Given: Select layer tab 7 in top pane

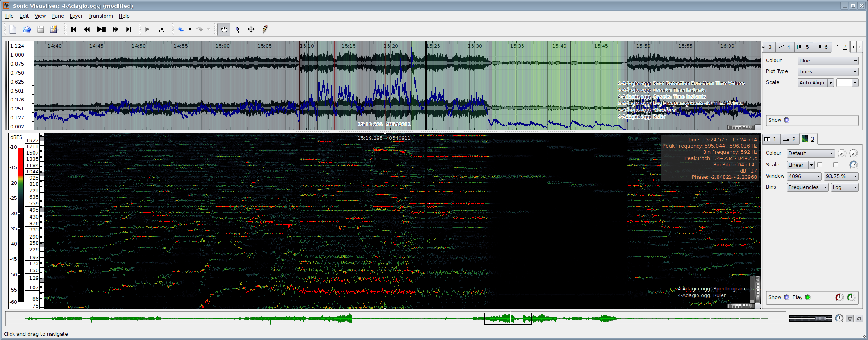Looking at the screenshot, I should (x=841, y=47).
